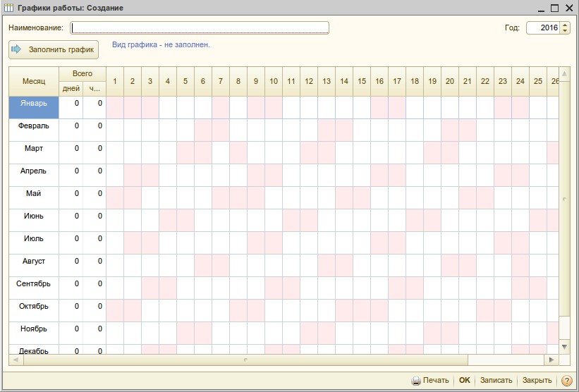Click the Заполнить график button
579x392 pixels.
tap(54, 49)
